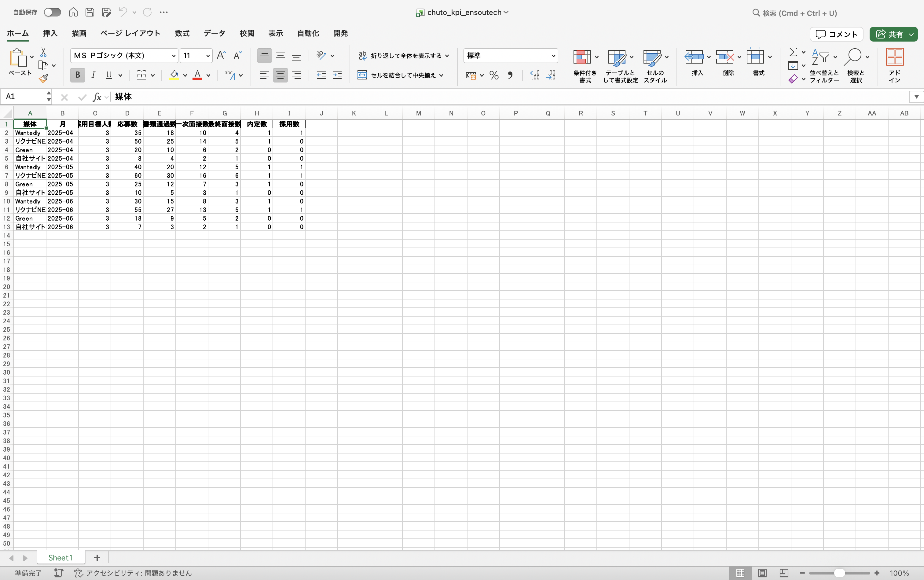Expand borders dropdown arrow
This screenshot has width=924, height=580.
pos(153,75)
